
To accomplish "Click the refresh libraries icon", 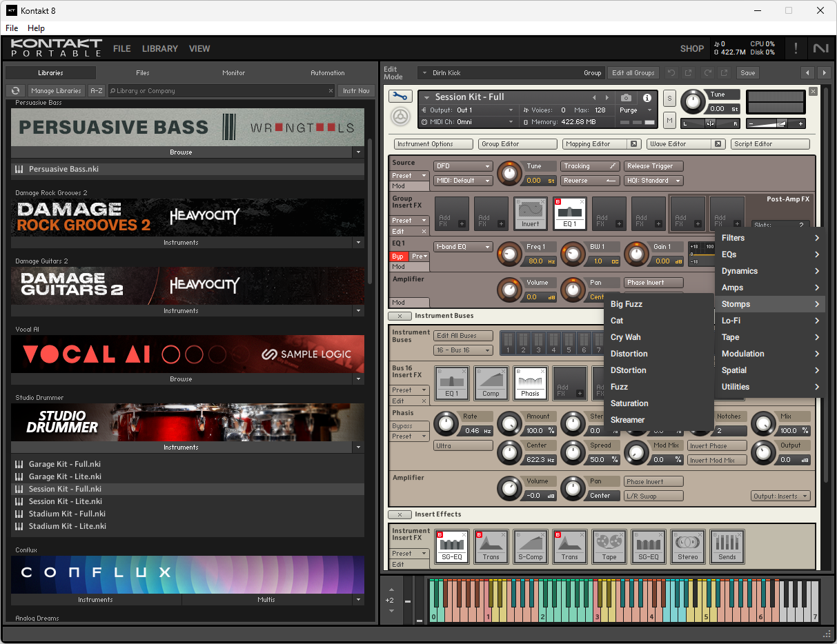I will point(16,90).
